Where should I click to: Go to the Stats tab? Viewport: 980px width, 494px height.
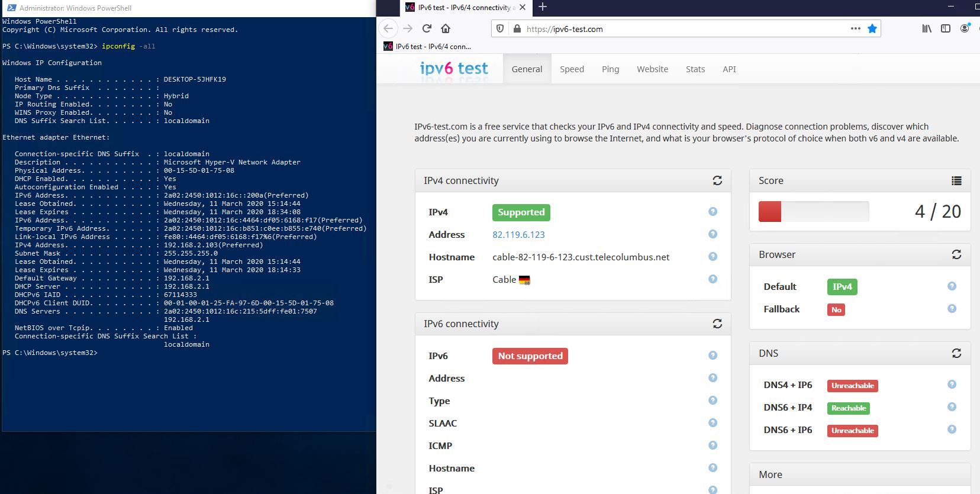point(695,69)
